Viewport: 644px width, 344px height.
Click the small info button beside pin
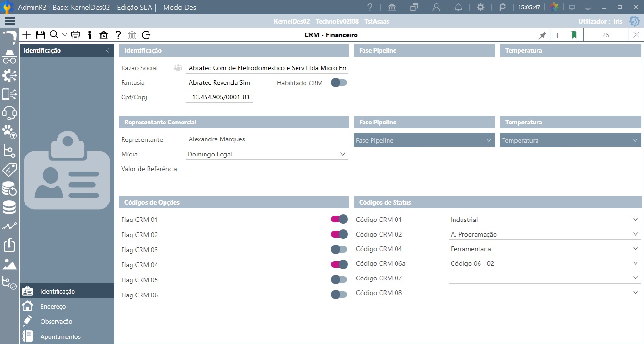557,35
